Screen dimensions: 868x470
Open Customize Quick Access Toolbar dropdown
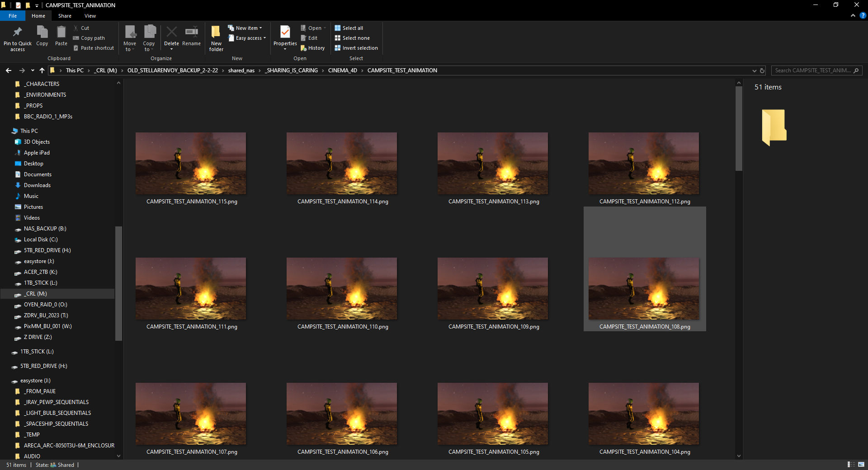click(x=37, y=5)
